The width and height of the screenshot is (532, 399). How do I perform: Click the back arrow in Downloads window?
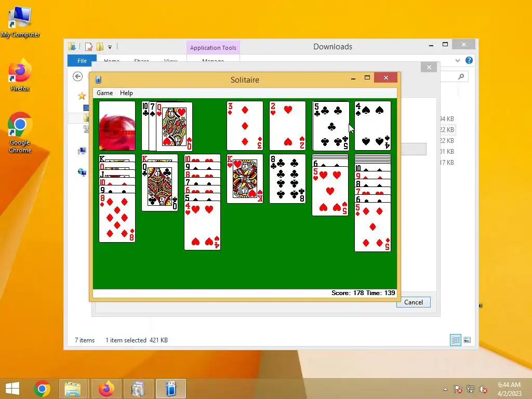pos(78,76)
